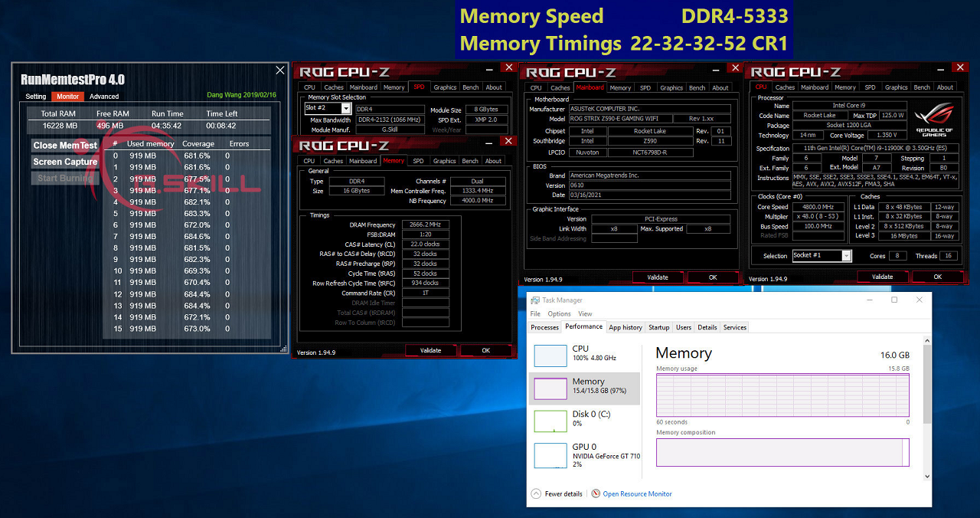This screenshot has height=518, width=980.
Task: Click the greyed Start Burning button
Action: tap(65, 178)
